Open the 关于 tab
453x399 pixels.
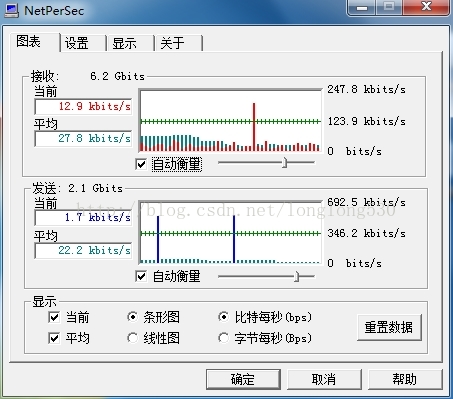[x=178, y=43]
